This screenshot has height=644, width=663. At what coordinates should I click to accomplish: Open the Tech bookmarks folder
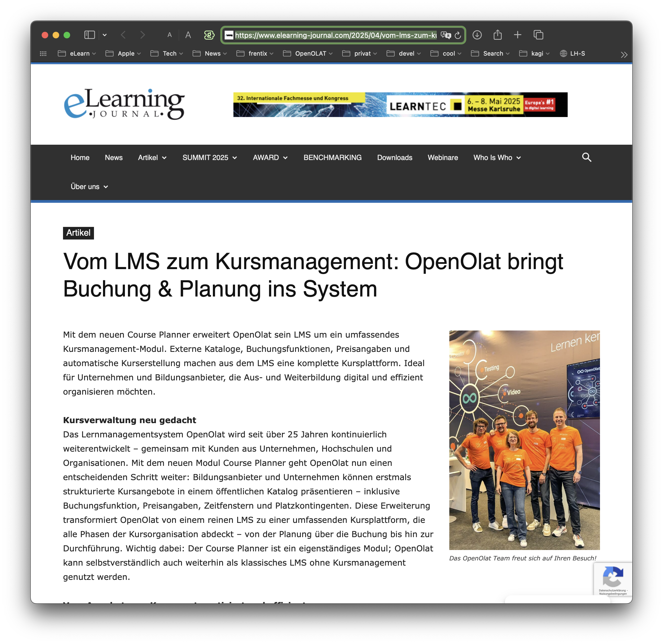coord(167,53)
